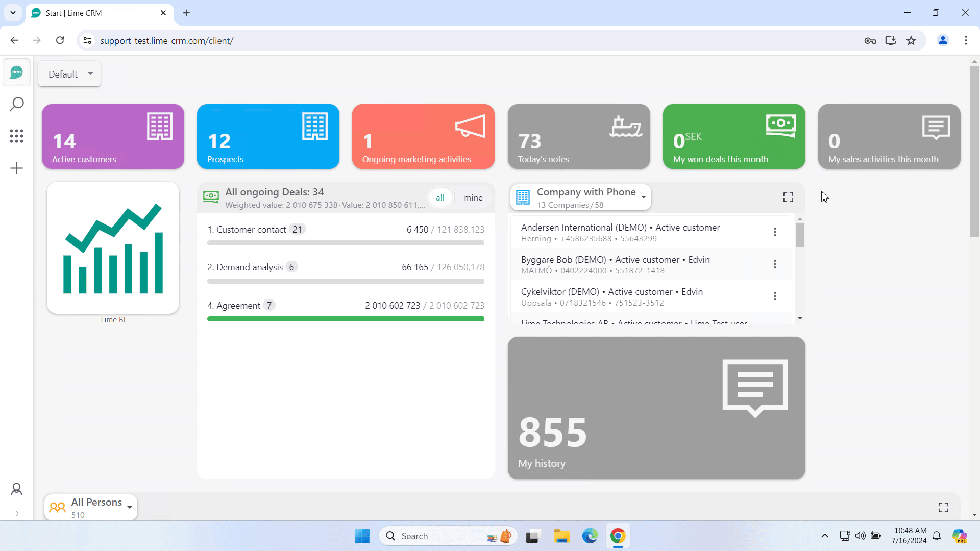Image resolution: width=980 pixels, height=551 pixels.
Task: Open the Active customers tile
Action: pyautogui.click(x=113, y=137)
